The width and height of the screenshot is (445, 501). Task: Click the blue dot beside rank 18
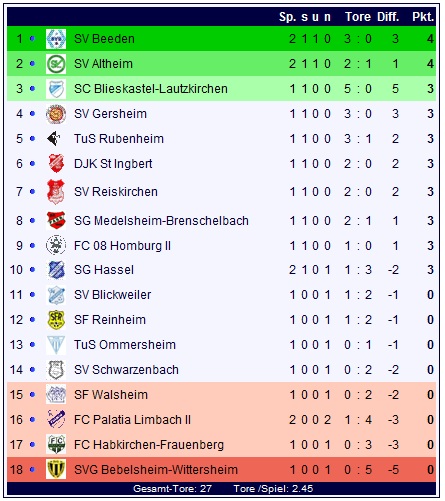pyautogui.click(x=32, y=470)
